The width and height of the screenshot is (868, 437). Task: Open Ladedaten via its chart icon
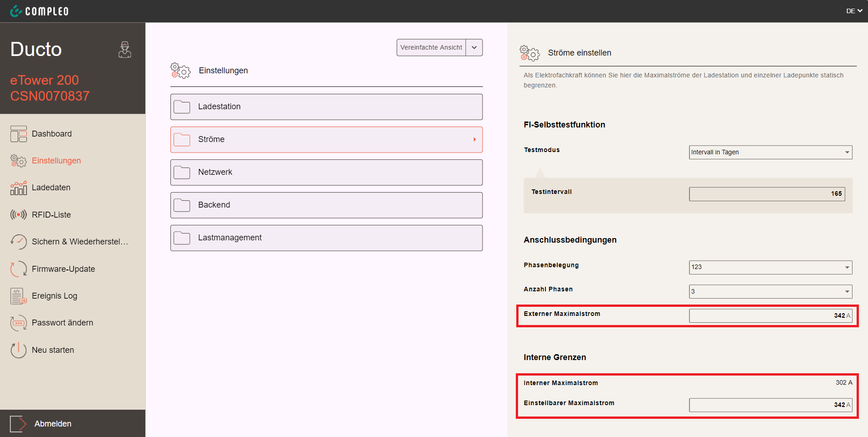[19, 188]
